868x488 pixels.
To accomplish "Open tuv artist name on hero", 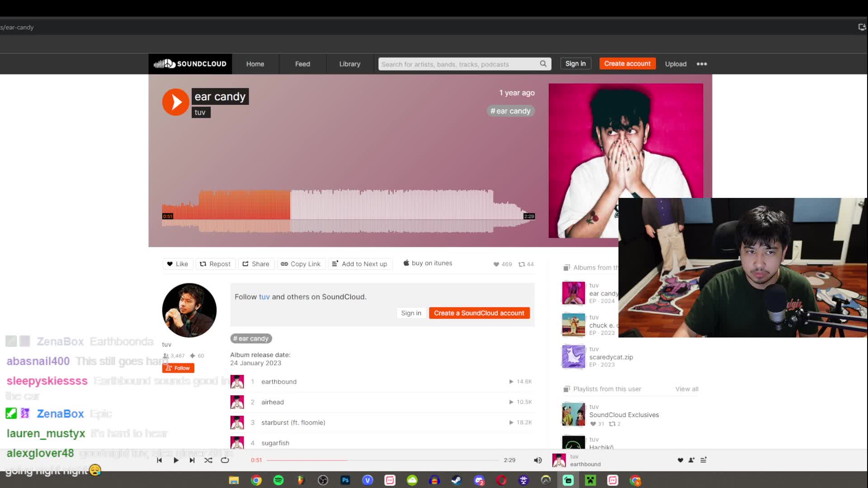I will click(x=201, y=112).
